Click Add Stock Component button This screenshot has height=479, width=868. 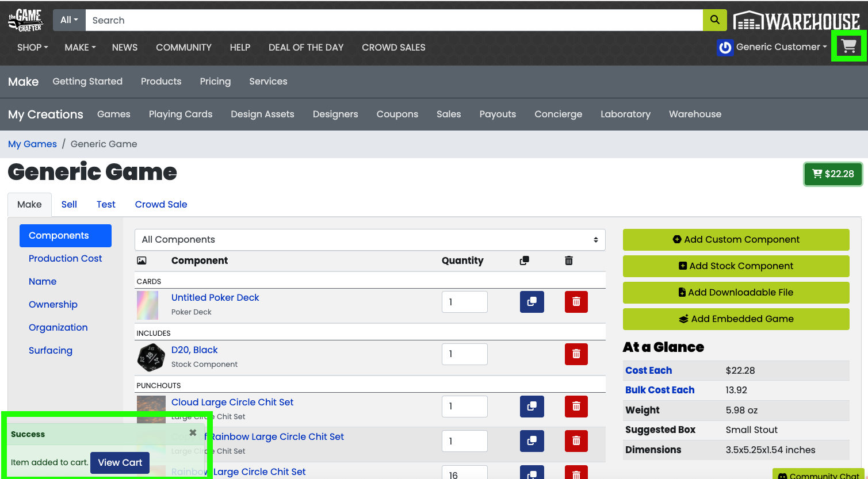tap(736, 266)
